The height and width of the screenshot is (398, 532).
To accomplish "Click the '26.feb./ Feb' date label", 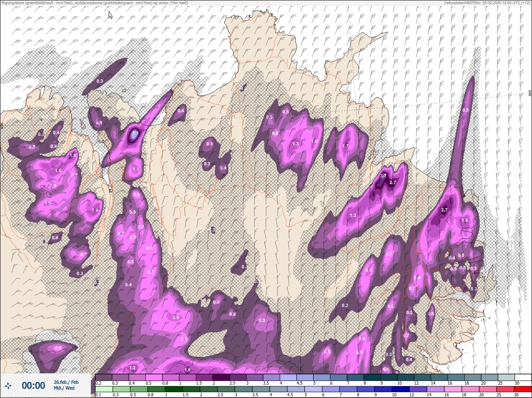I will (x=66, y=382).
